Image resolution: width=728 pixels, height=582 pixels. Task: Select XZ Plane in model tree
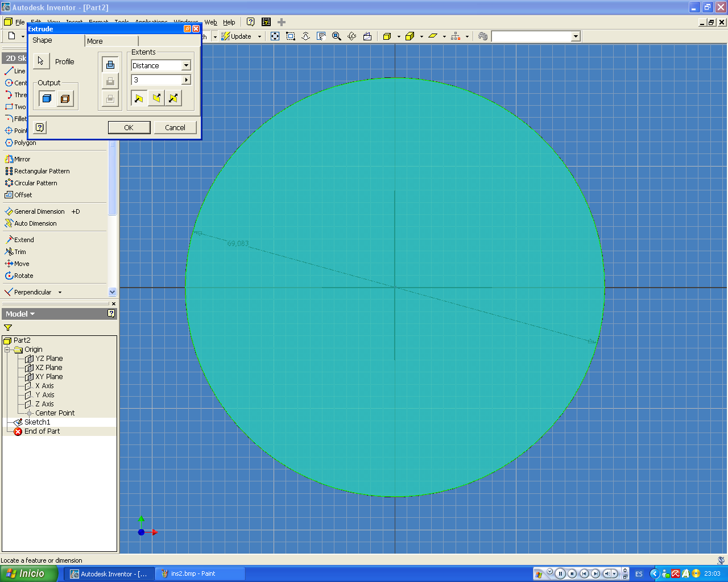(44, 368)
